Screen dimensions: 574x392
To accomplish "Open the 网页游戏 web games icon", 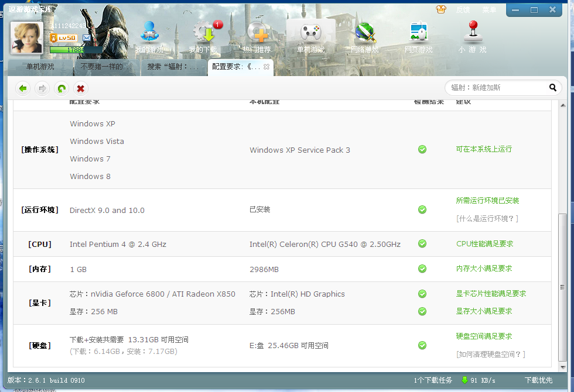I will pos(419,32).
